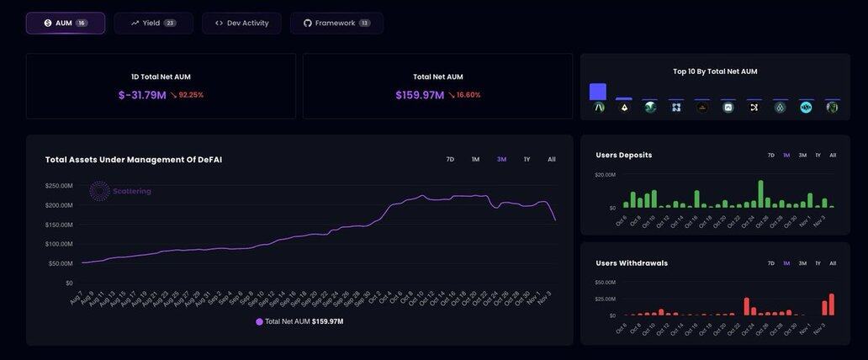Open the white crossing-arrows protocol logo
The image size is (868, 360).
tap(754, 108)
